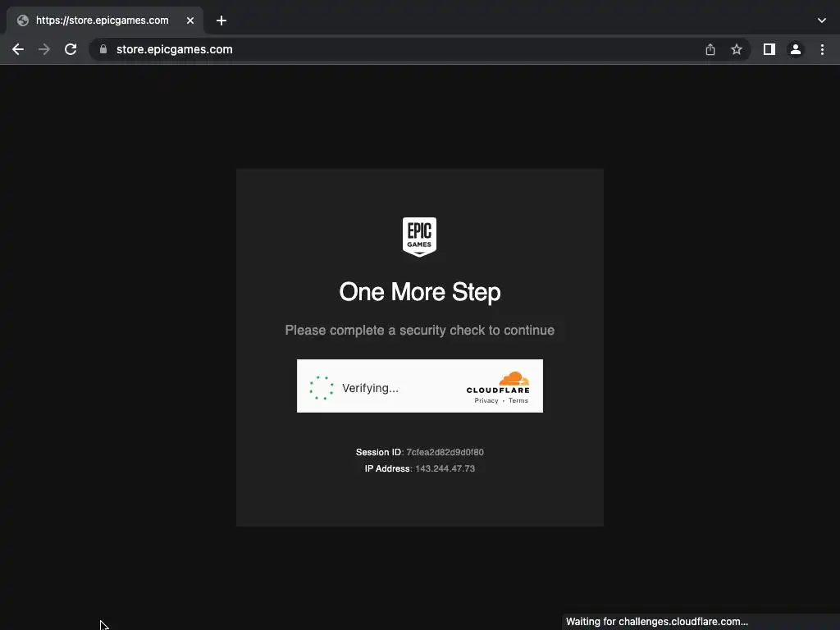Screen dimensions: 840x630
Task: Open the Chrome three-dot menu
Action: 822,49
